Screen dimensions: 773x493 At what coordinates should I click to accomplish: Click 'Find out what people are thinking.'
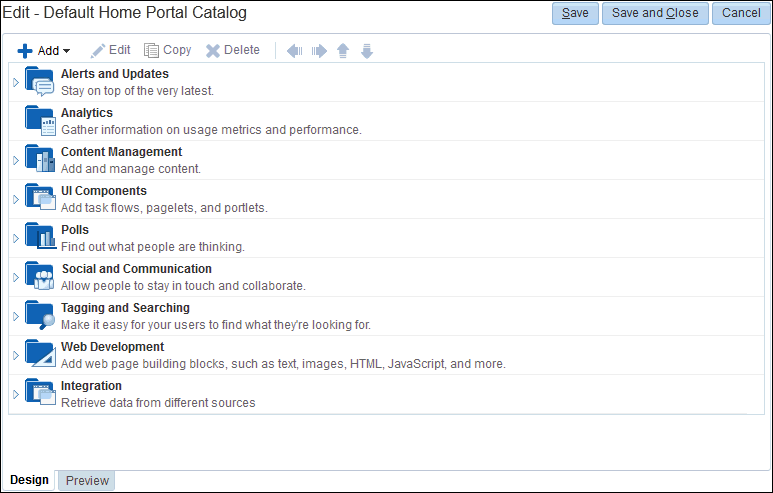tap(153, 246)
